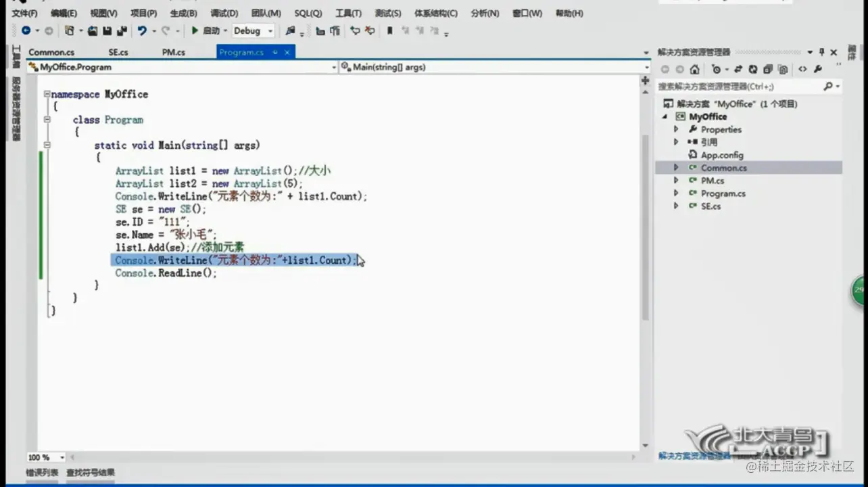Click the open file toolbar icon
868x487 pixels.
point(93,30)
